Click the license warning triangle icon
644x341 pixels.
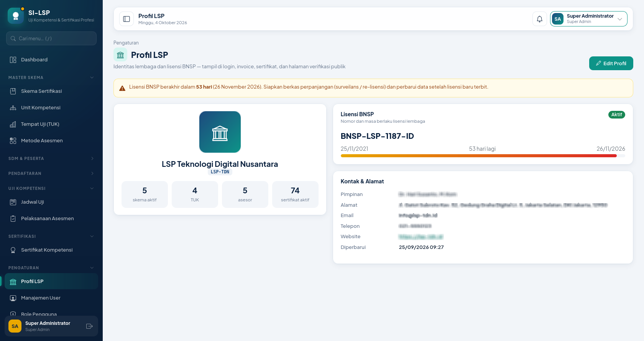click(122, 88)
